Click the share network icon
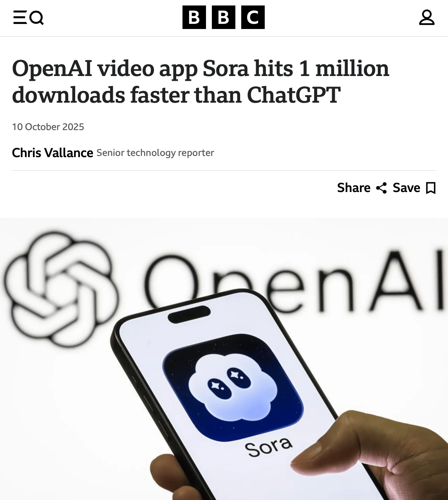This screenshot has width=448, height=500. (x=381, y=188)
